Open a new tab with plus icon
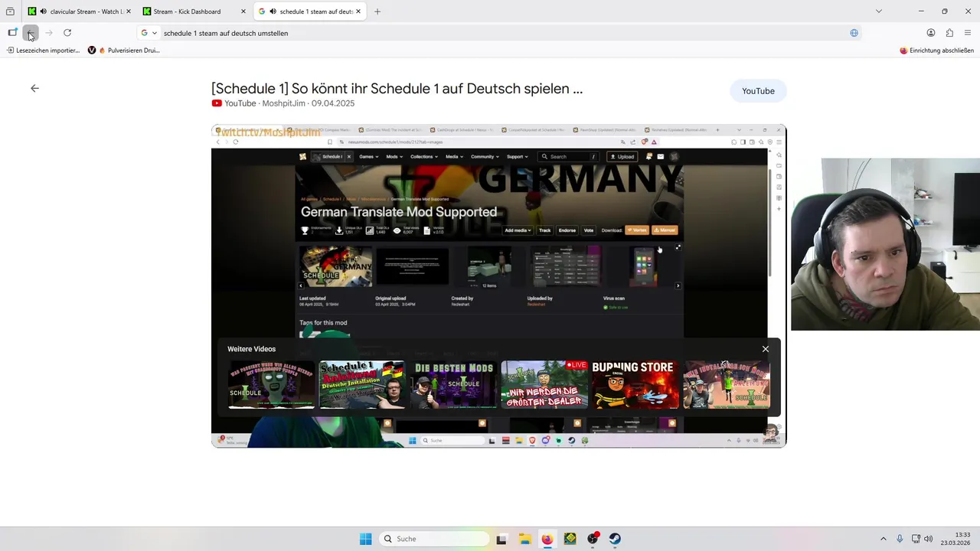 (377, 11)
